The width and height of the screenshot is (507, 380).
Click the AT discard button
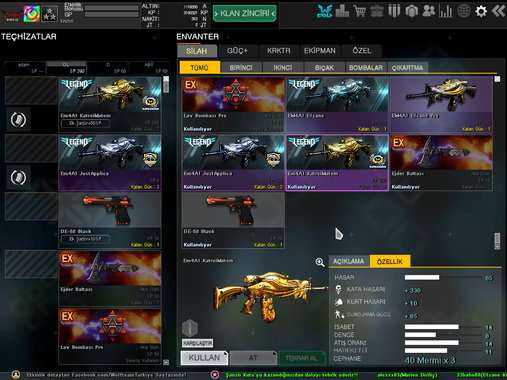(x=253, y=358)
